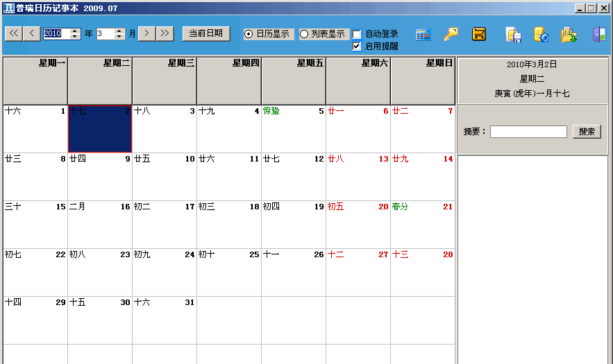Select March 5 惊蛰 cell
613x364 pixels.
(294, 129)
